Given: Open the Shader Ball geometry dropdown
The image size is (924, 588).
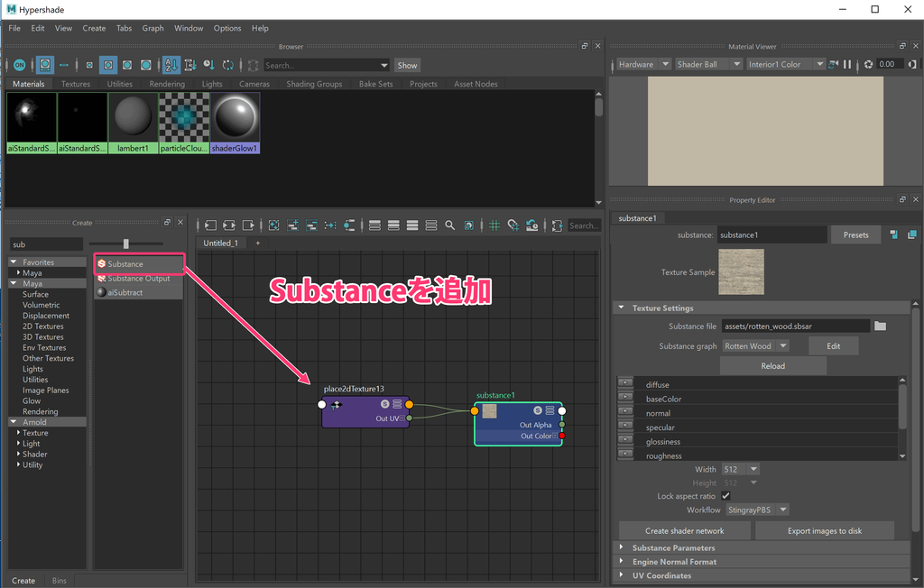Looking at the screenshot, I should click(708, 64).
